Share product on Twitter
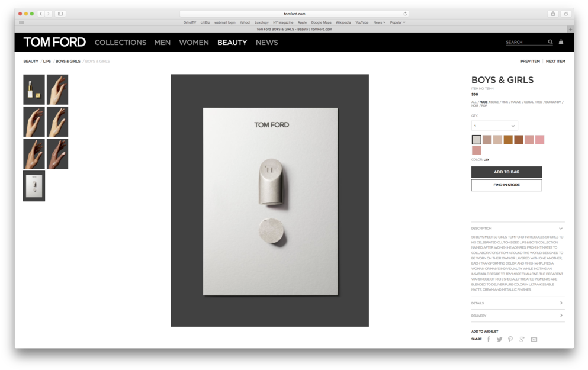The height and width of the screenshot is (370, 588). (x=499, y=339)
